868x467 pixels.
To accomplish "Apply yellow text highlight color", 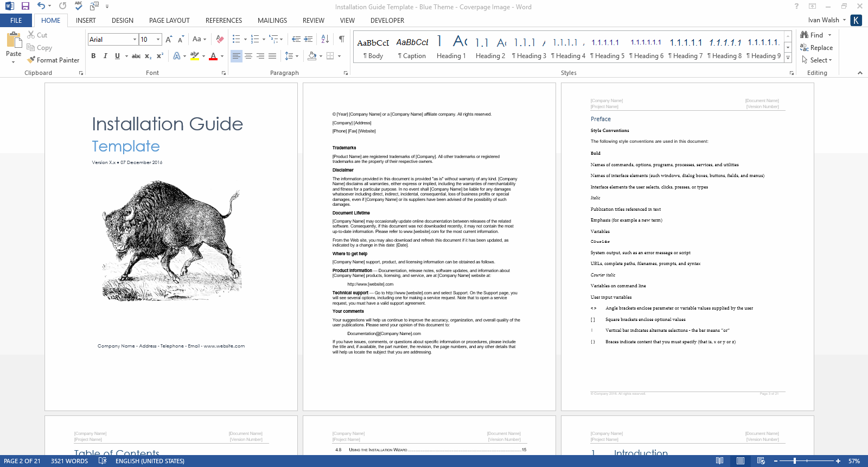I will pos(195,56).
